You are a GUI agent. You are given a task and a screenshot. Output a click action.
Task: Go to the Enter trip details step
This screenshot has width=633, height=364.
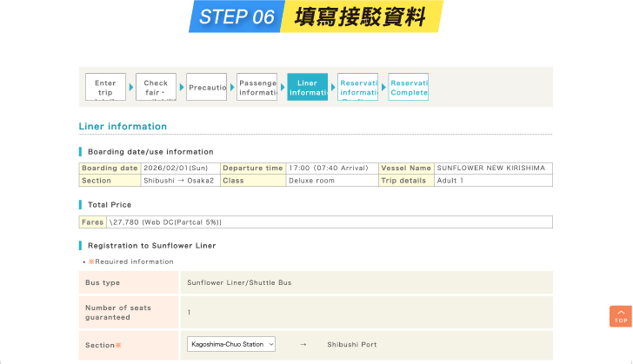coord(105,87)
